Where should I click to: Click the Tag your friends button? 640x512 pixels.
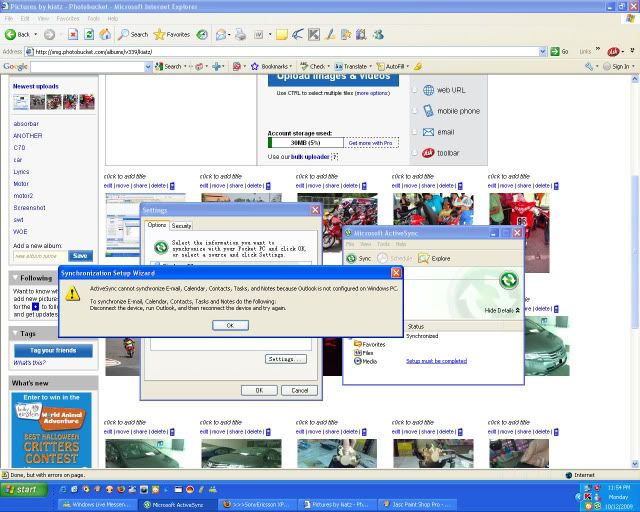coord(53,350)
